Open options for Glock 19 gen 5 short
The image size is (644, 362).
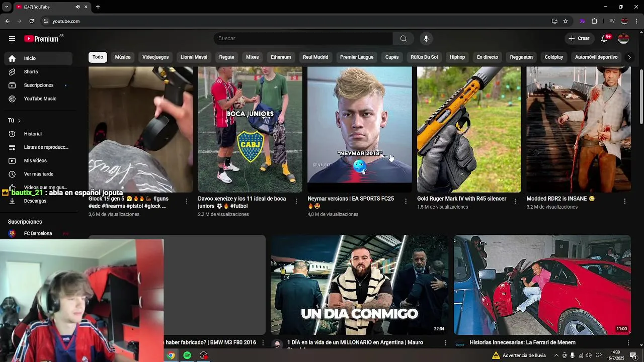pyautogui.click(x=187, y=201)
